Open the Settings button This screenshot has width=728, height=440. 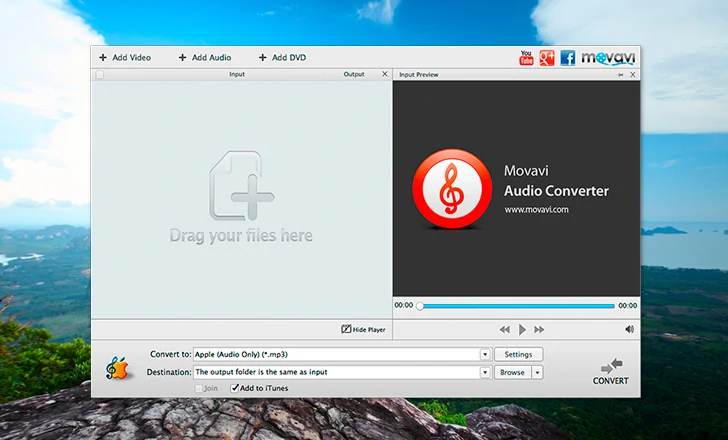click(518, 355)
